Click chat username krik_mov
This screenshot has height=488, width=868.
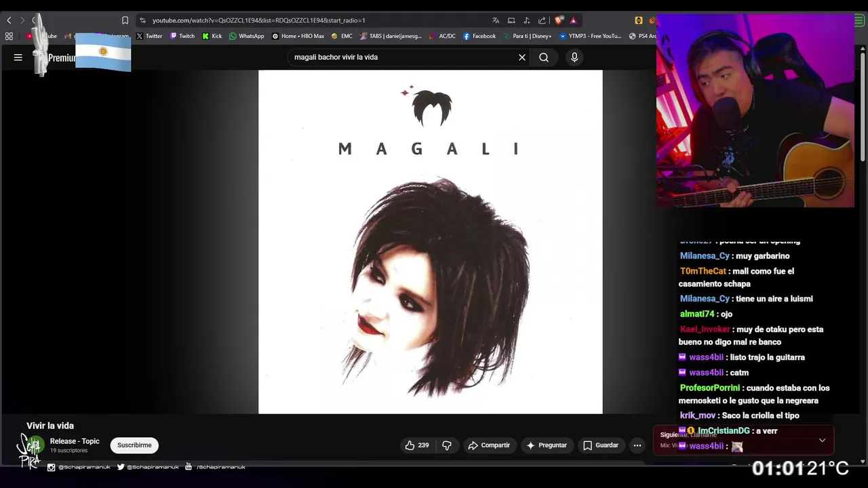[698, 415]
